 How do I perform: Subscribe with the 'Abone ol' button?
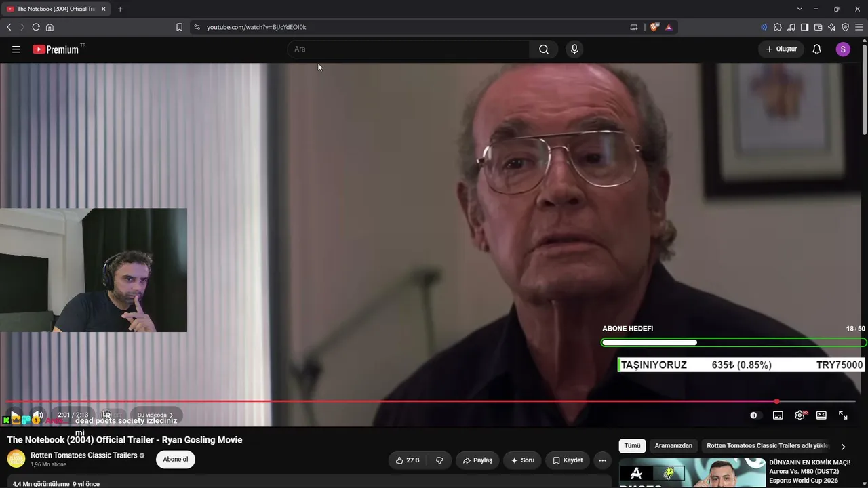coord(176,460)
